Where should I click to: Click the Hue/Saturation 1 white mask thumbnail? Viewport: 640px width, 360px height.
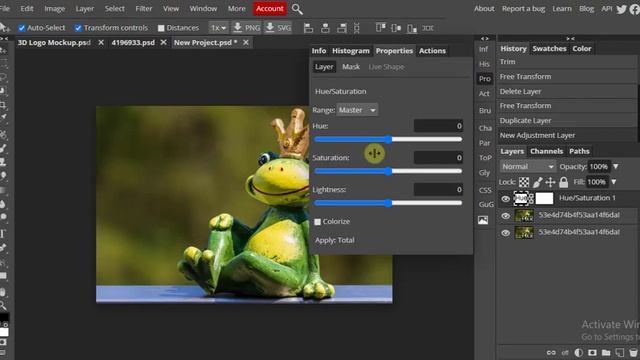click(544, 198)
